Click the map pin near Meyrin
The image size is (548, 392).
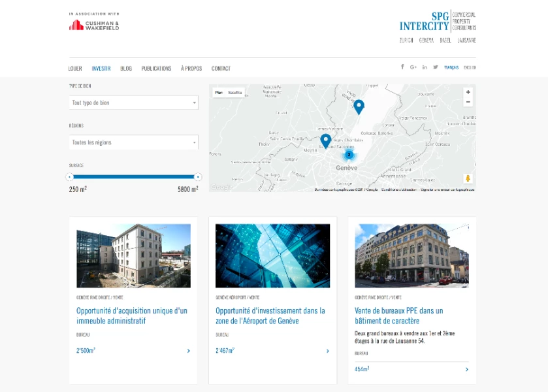[x=326, y=141]
